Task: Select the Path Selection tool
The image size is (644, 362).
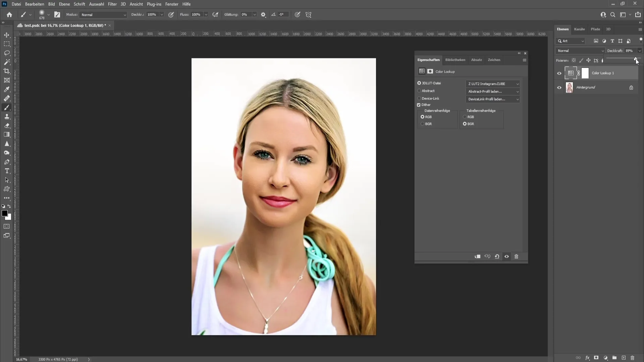Action: click(7, 180)
